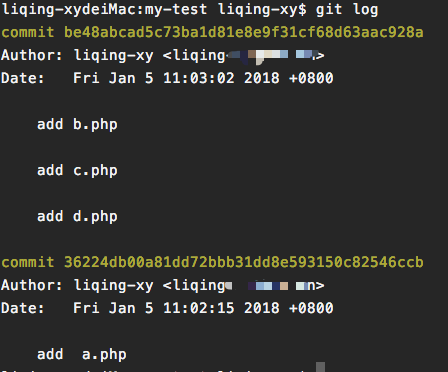Click the '+0800' timezone on first Date

tap(311, 78)
